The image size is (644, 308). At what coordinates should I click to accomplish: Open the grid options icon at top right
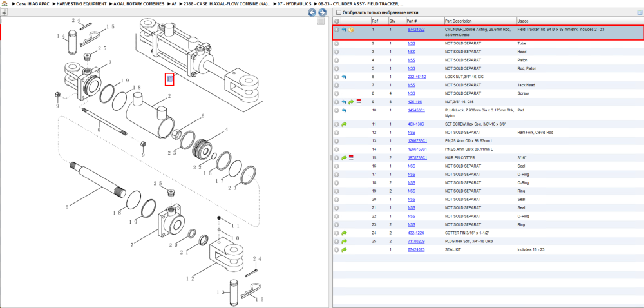[x=639, y=12]
